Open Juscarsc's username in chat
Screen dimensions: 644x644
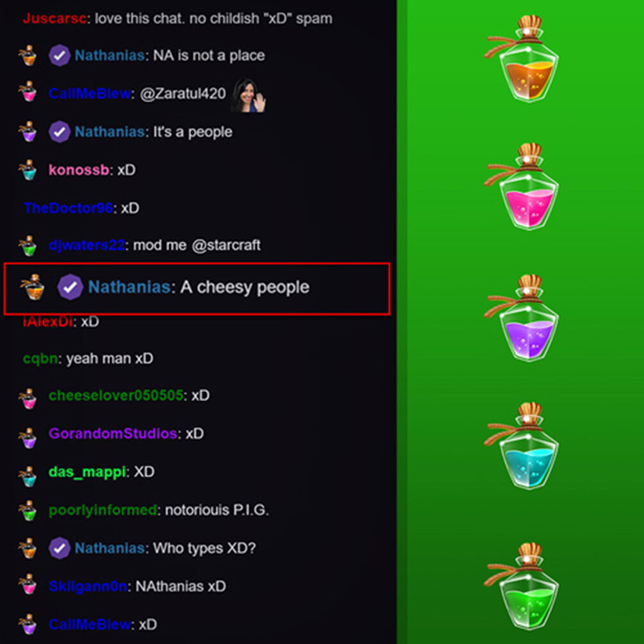coord(54,19)
